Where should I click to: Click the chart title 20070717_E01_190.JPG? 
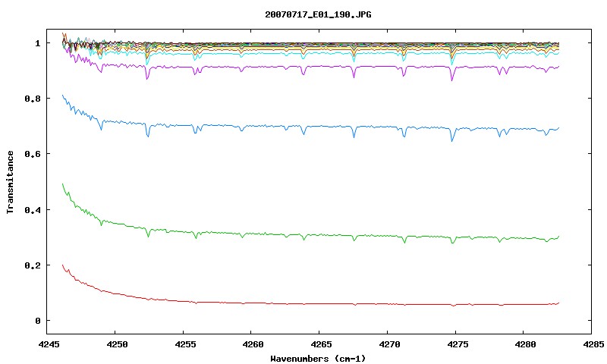click(x=318, y=14)
